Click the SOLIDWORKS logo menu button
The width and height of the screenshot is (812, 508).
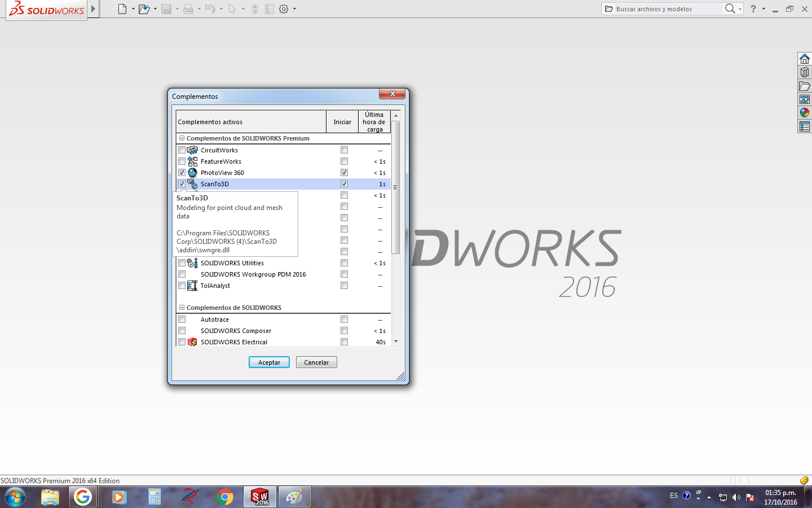[x=47, y=10]
